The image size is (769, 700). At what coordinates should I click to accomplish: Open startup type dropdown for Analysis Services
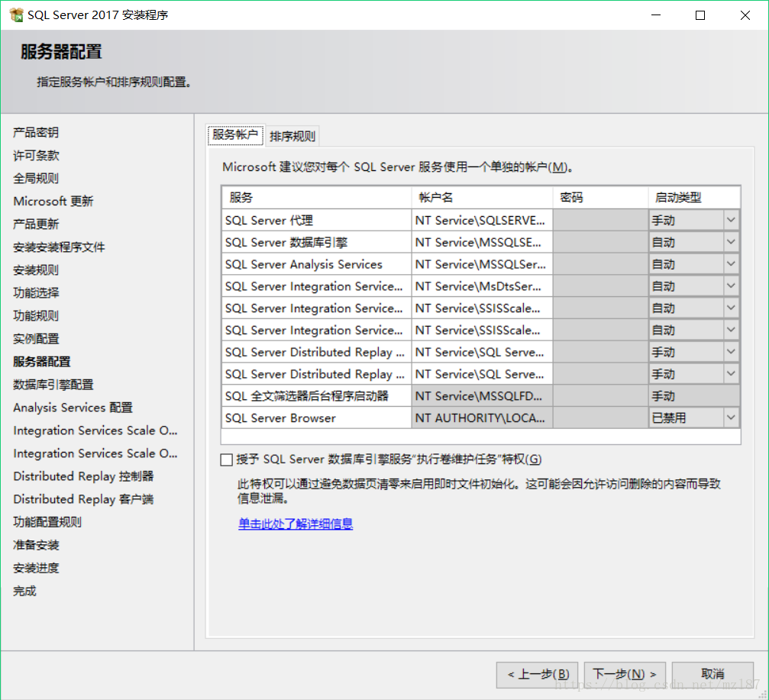click(x=731, y=264)
